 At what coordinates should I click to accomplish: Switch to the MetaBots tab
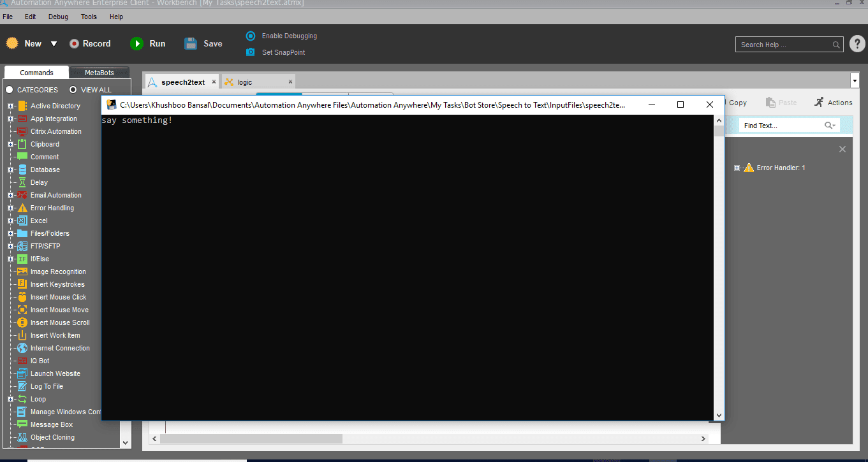[x=99, y=73]
